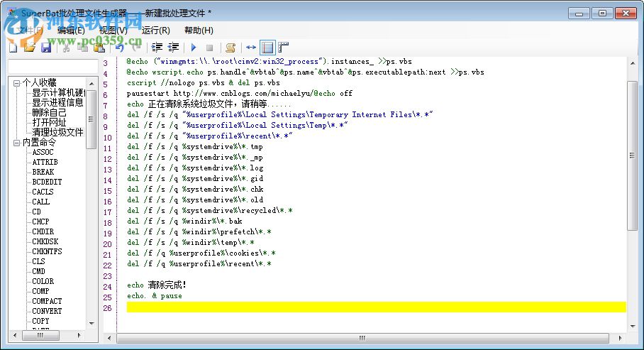The height and width of the screenshot is (350, 644).
Task: Select the CHCP command
Action: tap(40, 222)
